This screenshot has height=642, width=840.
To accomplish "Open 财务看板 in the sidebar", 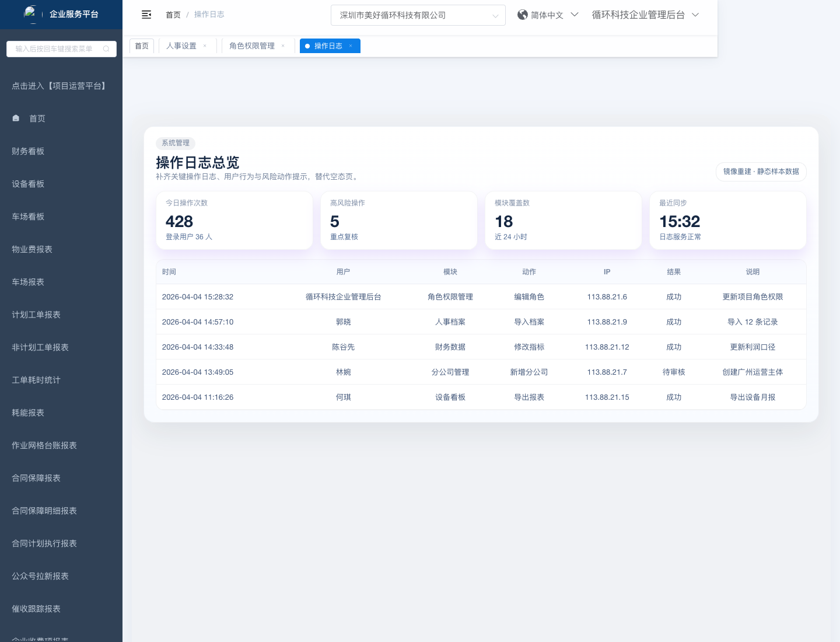I will 28,151.
